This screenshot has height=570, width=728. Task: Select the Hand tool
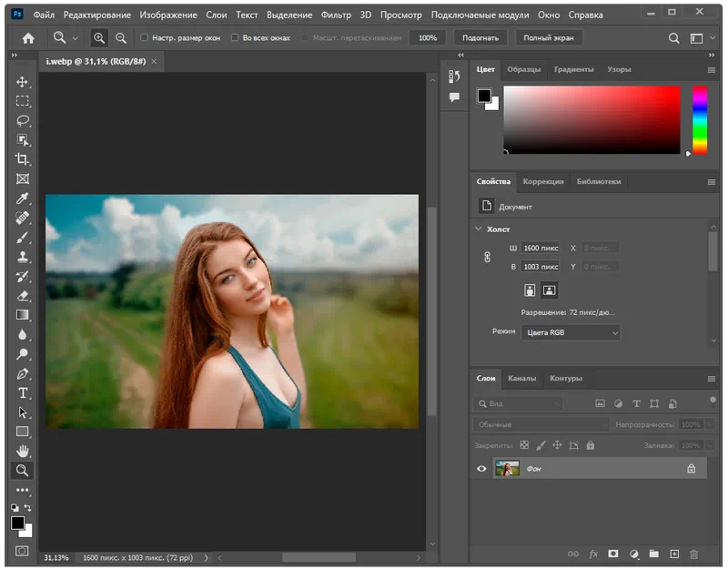coord(22,451)
